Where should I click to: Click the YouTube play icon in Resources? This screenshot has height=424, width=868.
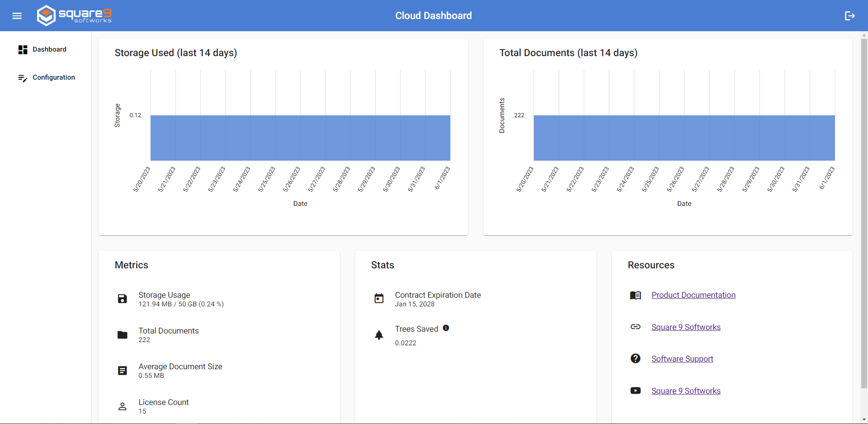[x=635, y=391]
